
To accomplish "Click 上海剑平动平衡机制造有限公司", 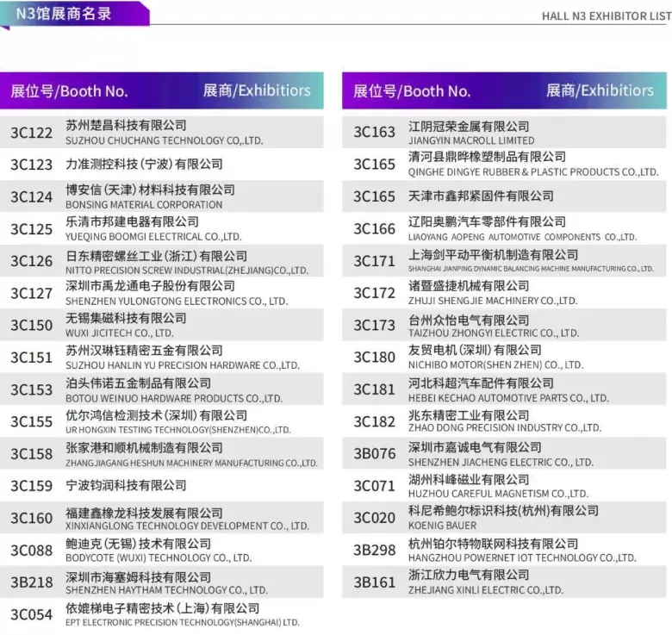I will [494, 255].
